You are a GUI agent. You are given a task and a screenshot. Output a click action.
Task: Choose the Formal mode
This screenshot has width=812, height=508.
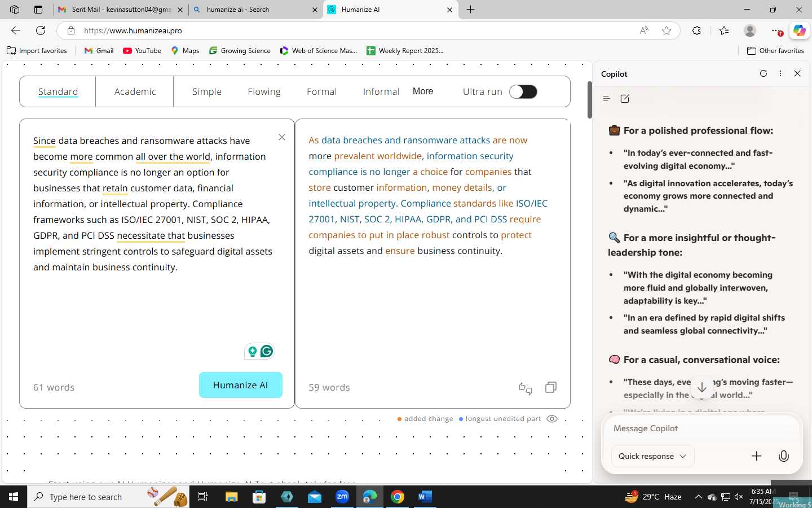[x=321, y=91]
